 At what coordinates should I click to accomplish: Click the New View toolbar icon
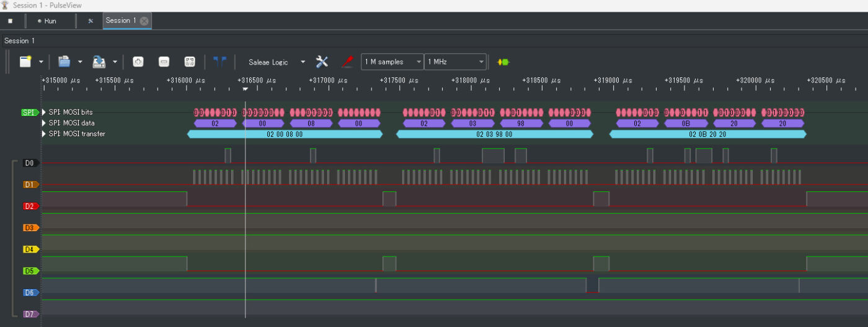pos(25,61)
